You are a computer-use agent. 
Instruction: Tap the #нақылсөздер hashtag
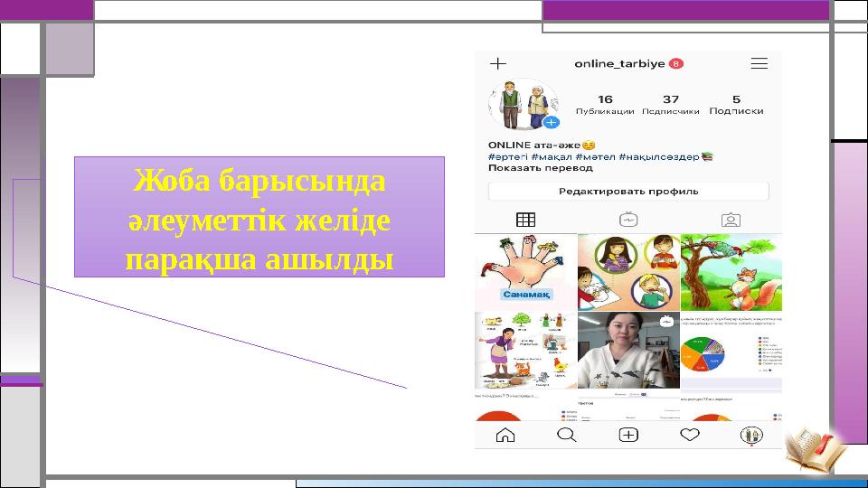pos(659,156)
